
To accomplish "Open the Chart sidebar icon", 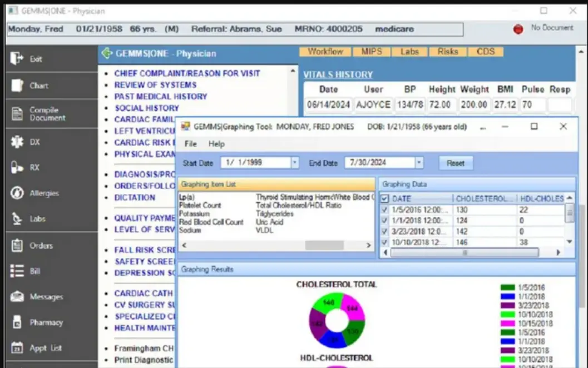I will pos(17,86).
